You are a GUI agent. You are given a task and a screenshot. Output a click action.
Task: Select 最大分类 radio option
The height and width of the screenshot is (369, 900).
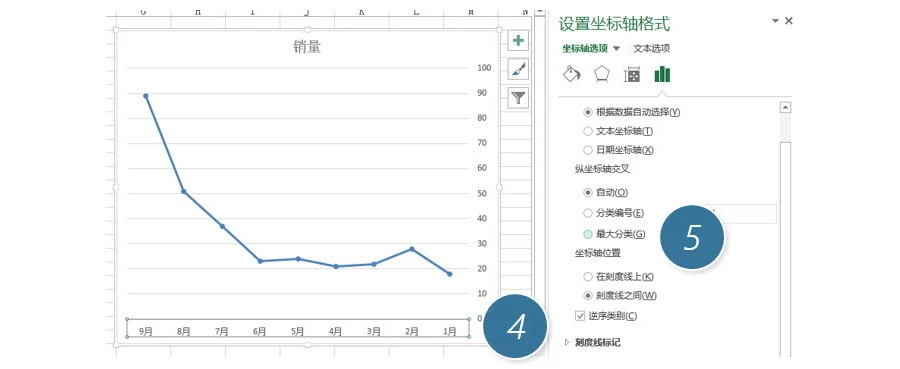(587, 234)
